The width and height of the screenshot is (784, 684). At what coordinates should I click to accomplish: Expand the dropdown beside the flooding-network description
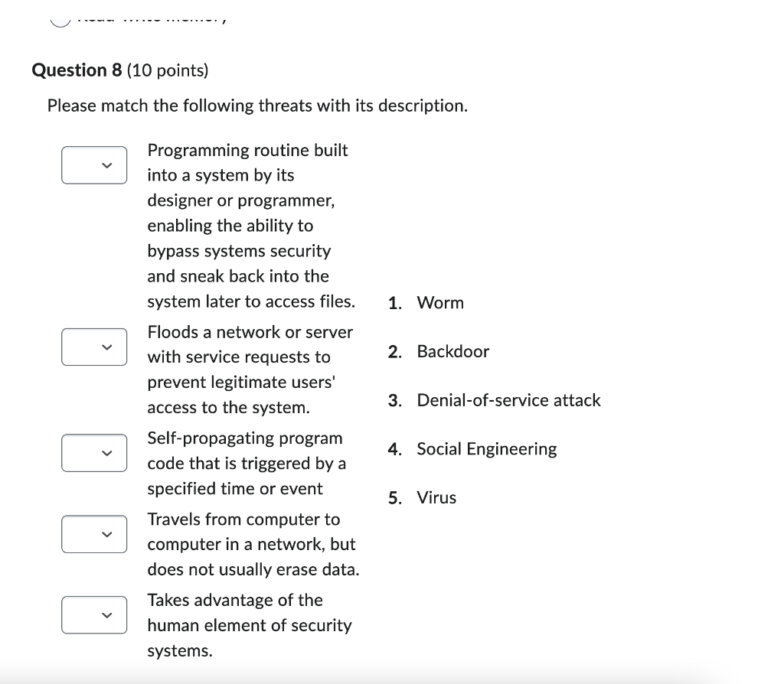coord(93,347)
